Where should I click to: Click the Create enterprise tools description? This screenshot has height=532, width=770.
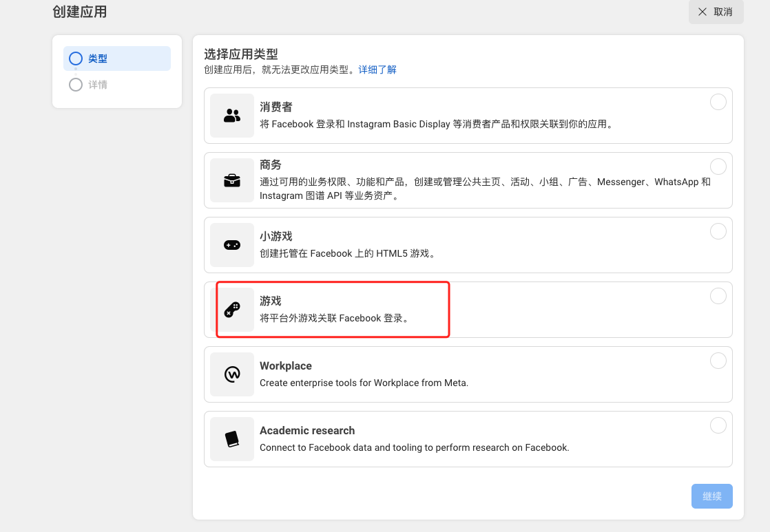[x=364, y=383]
